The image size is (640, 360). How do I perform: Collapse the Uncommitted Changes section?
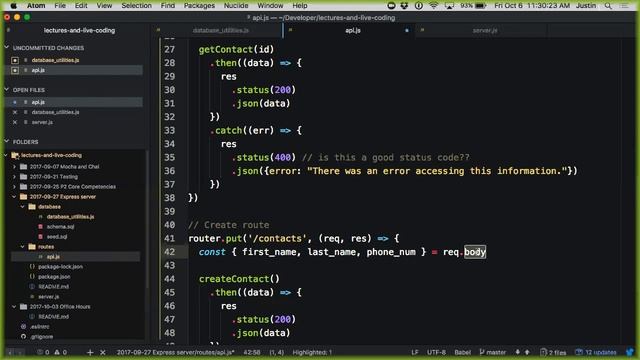click(x=7, y=48)
